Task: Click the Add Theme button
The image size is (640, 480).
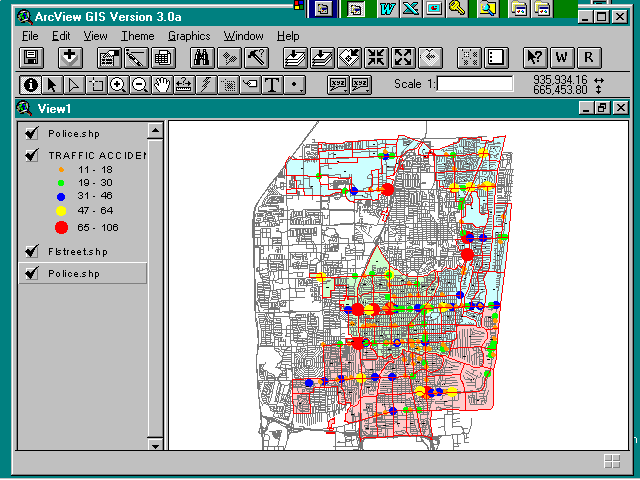Action: (69, 58)
